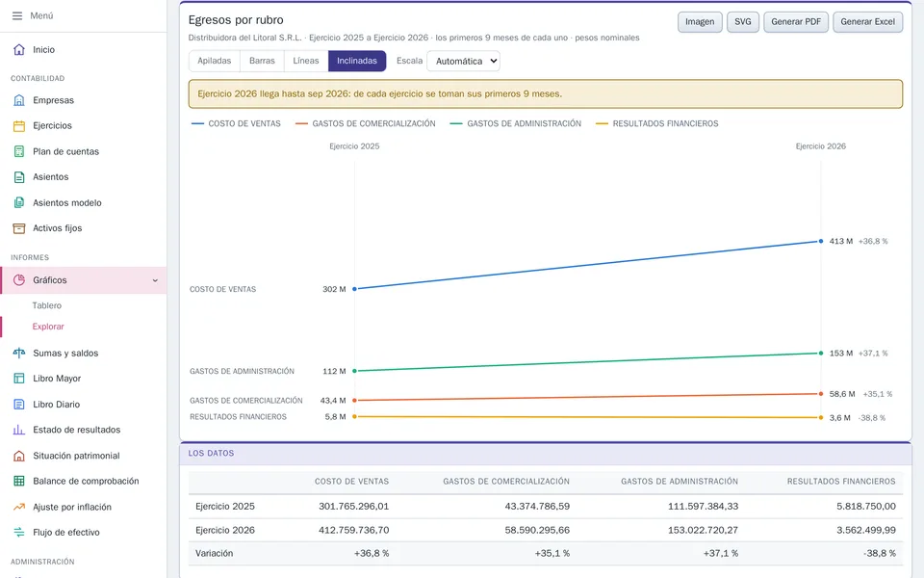Click the Estado de resultados bar-chart icon
This screenshot has height=578, width=924.
(19, 430)
